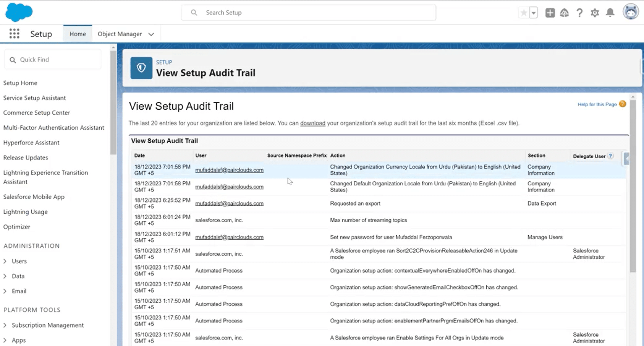Click the Delegate User column header
Image resolution: width=644 pixels, height=346 pixels.
click(589, 156)
